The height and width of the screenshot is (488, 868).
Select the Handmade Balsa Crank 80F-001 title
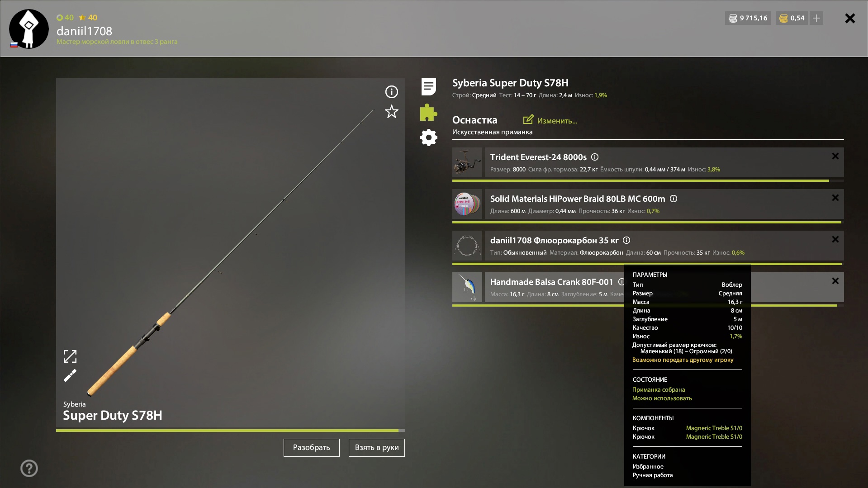coord(551,282)
